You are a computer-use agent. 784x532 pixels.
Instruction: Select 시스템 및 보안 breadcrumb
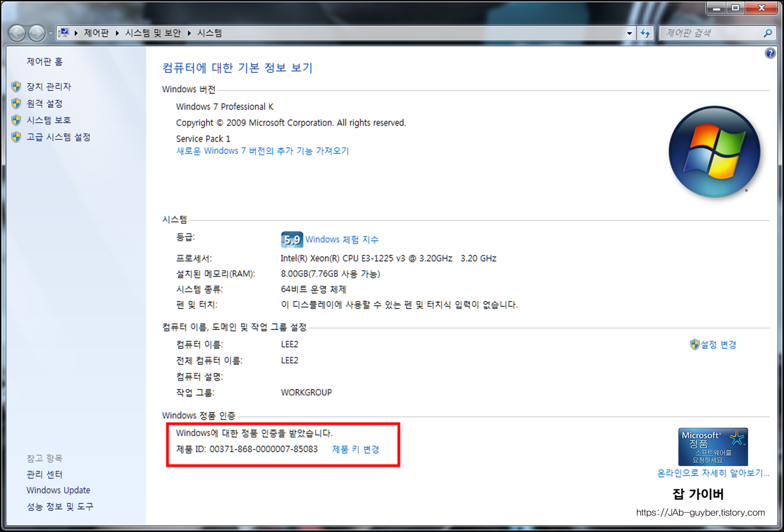point(153,33)
